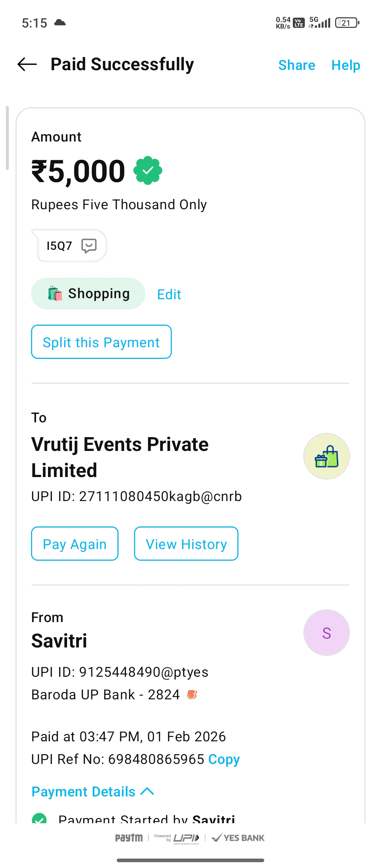Tap the message icon beside I5Q7
The width and height of the screenshot is (381, 868).
coord(89,246)
